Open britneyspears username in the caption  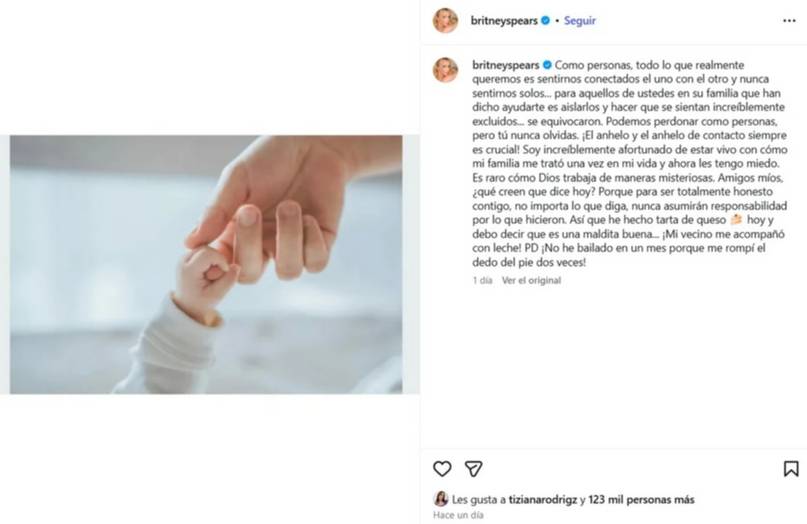click(505, 65)
